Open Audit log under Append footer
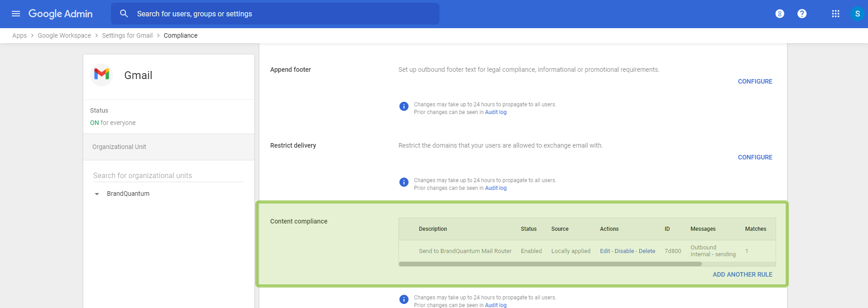Screen dimensions: 868x308 click(495, 112)
